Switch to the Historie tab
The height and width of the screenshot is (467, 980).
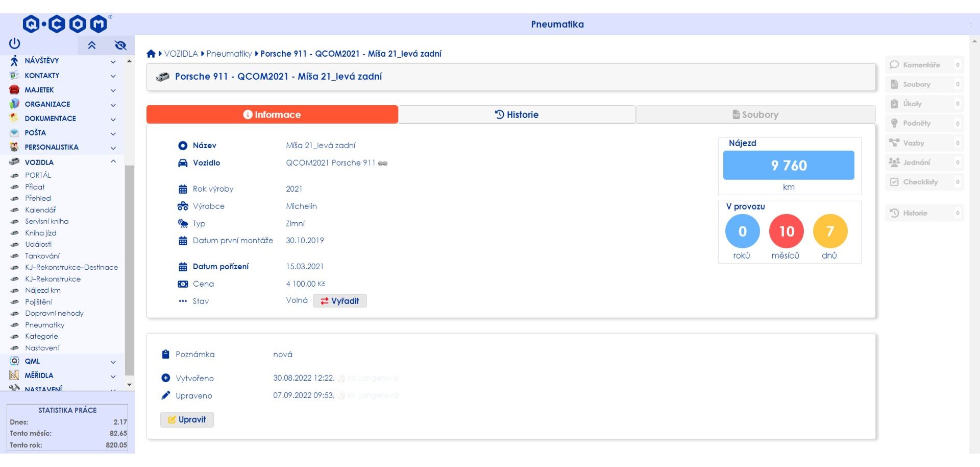coord(517,114)
